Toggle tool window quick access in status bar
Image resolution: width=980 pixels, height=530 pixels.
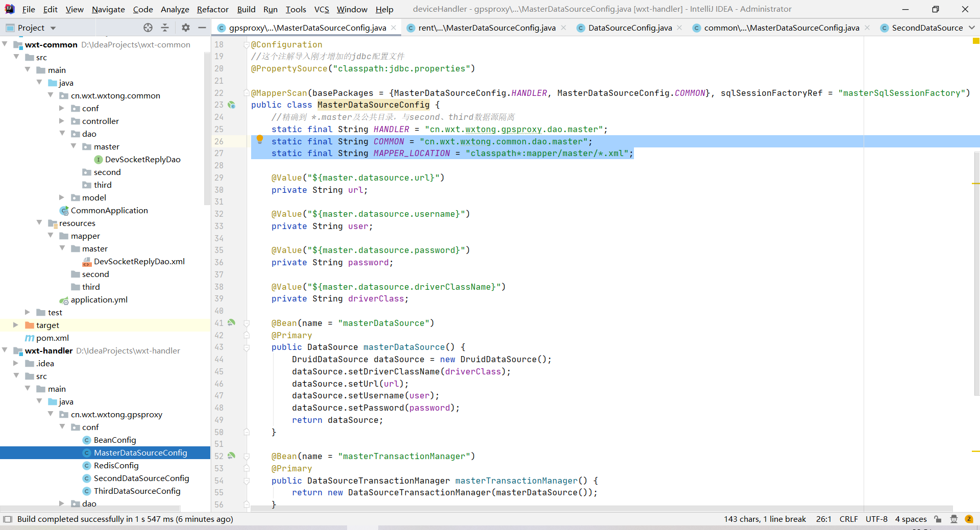pyautogui.click(x=7, y=519)
